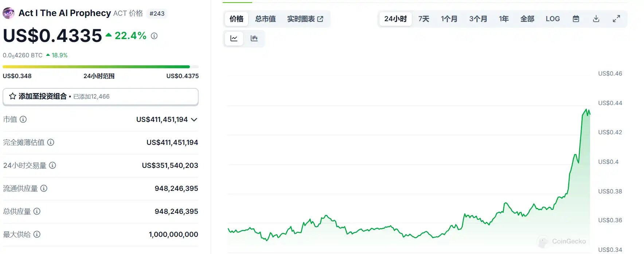
Task: Expand the market cap dropdown chevron
Action: point(194,120)
